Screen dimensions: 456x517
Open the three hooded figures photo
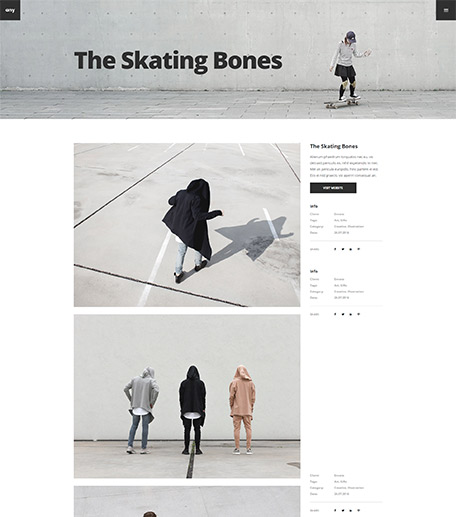(x=187, y=396)
